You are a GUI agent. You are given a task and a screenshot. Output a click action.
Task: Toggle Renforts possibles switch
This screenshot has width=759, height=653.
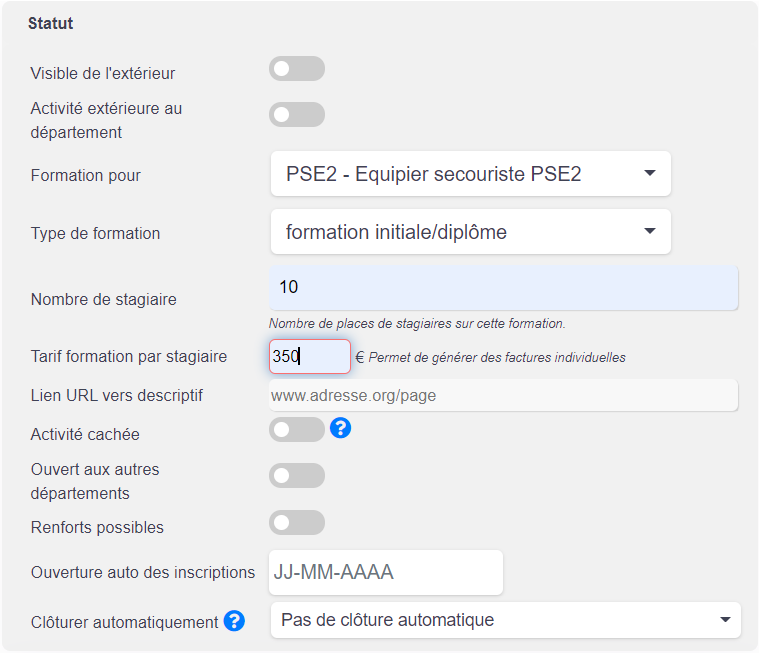[x=297, y=522]
